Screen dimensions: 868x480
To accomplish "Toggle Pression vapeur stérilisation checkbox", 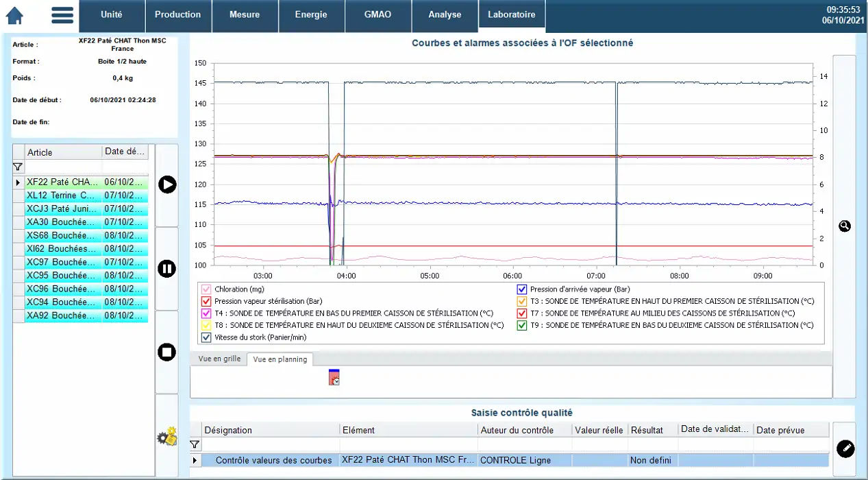I will point(206,301).
